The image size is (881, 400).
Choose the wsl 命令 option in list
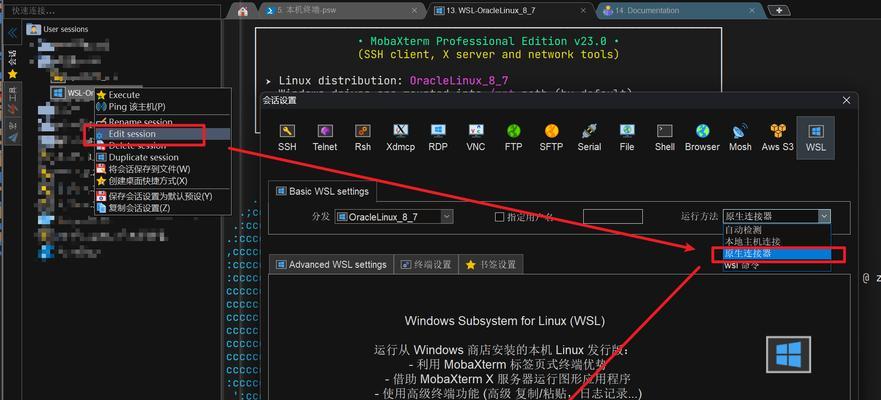776,266
